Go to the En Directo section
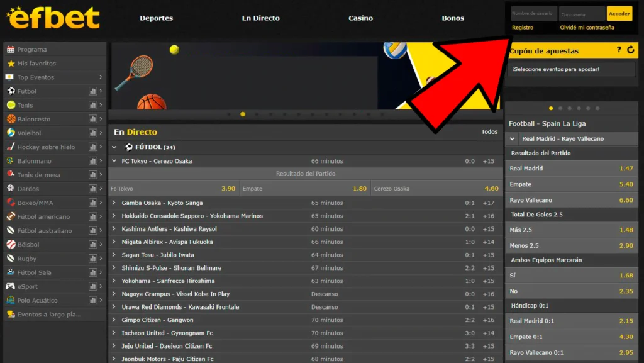This screenshot has height=363, width=644. pyautogui.click(x=260, y=18)
